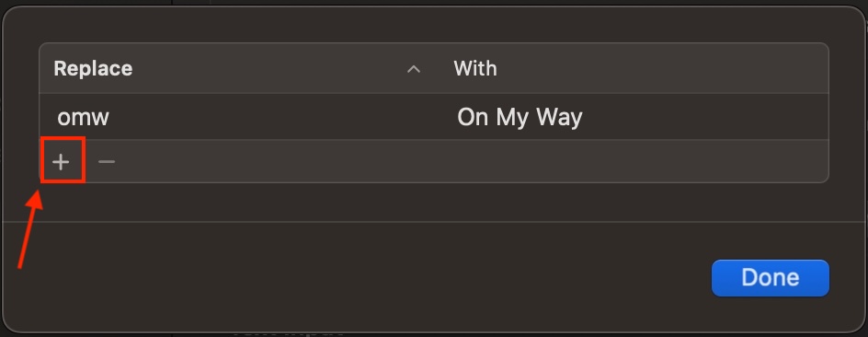This screenshot has width=868, height=337.
Task: Close the dialog with the Done button
Action: click(770, 278)
